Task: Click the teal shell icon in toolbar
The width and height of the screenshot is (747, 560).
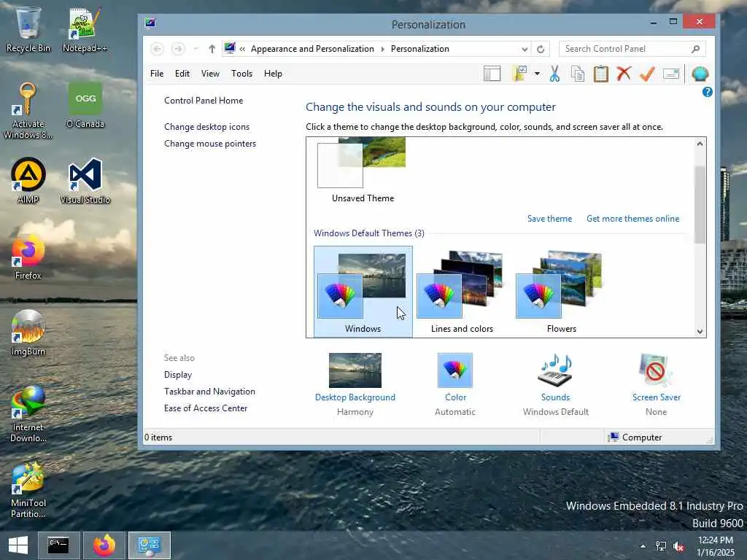Action: click(x=700, y=74)
